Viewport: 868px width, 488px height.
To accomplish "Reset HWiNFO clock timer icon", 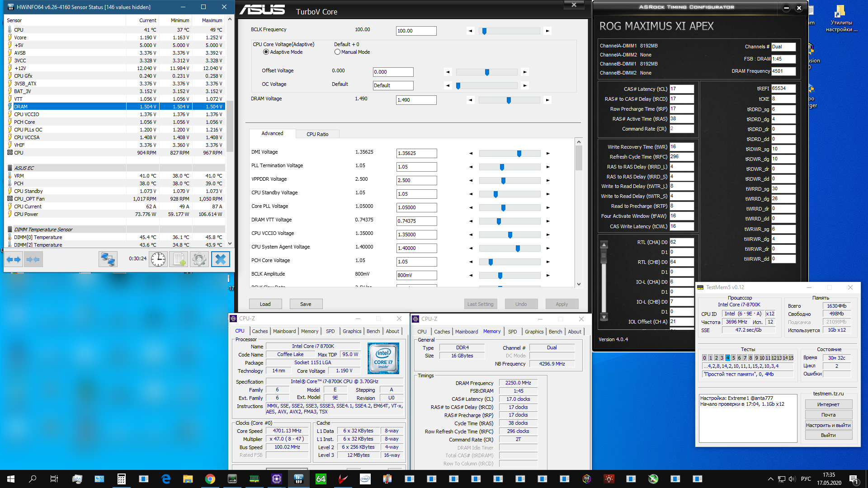I will coord(158,259).
